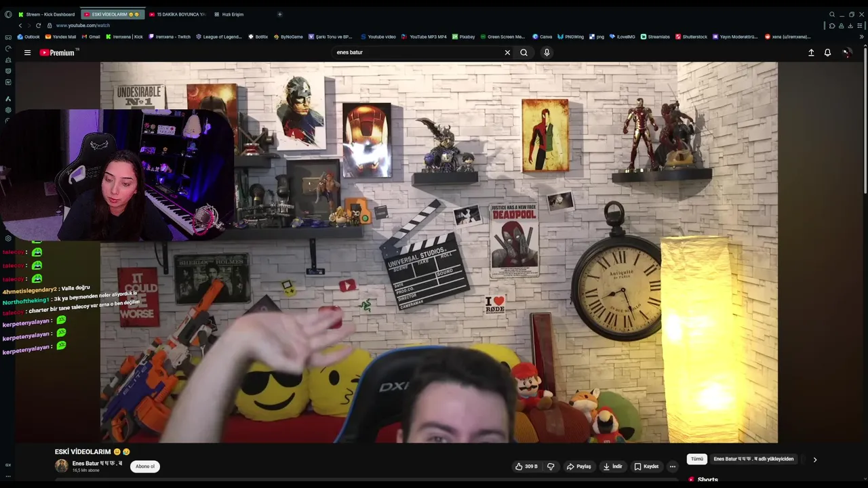Dislike the video

click(551, 466)
